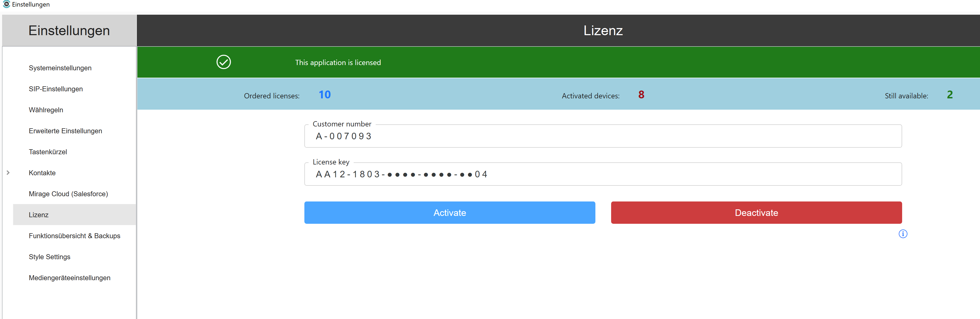
Task: Click the 'Activated devices:' label
Action: 590,96
